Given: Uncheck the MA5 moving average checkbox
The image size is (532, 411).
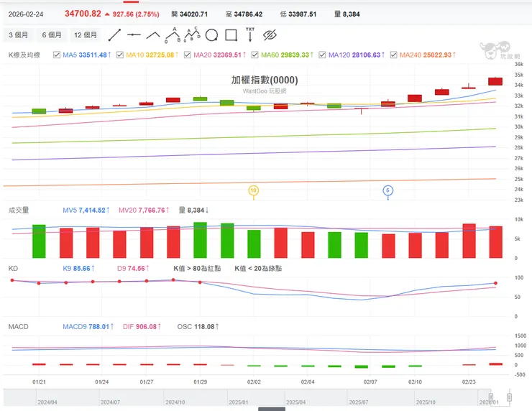Looking at the screenshot, I should tap(57, 55).
